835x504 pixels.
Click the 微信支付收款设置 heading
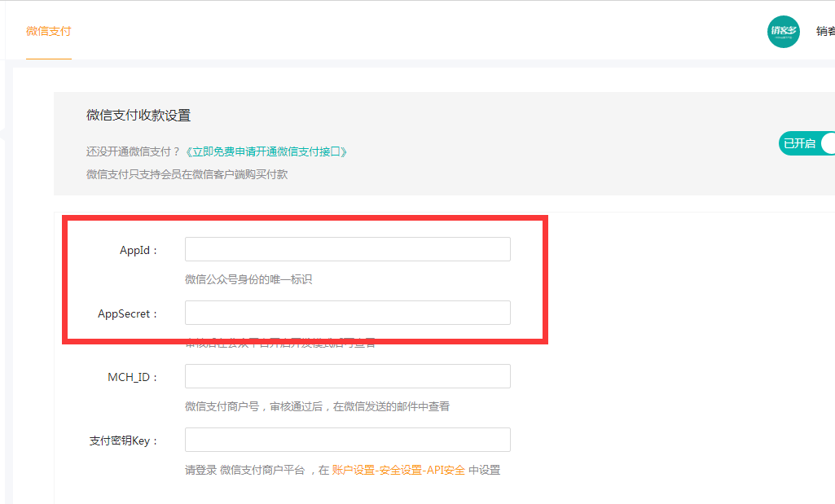(138, 116)
